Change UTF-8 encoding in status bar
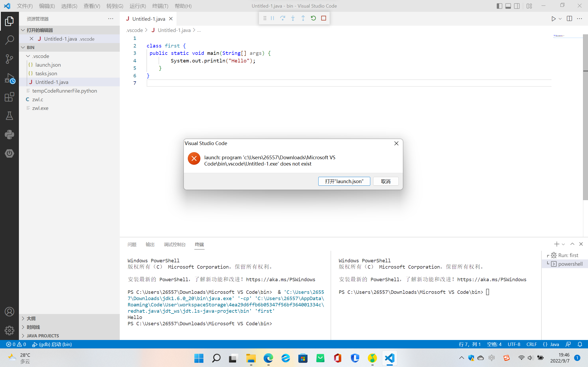588x367 pixels. 514,344
